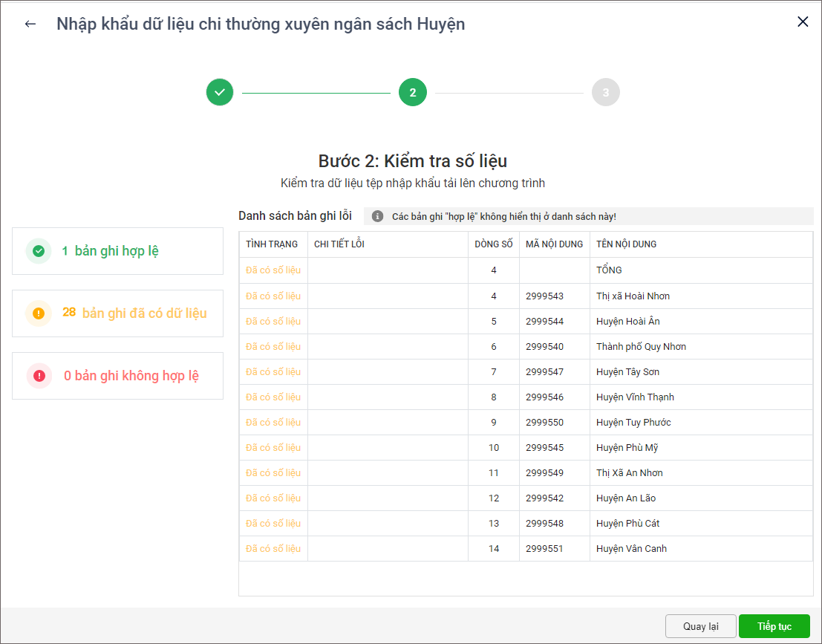Click the DÒNG SỐ column header
Screen dimensions: 822x644
[494, 244]
